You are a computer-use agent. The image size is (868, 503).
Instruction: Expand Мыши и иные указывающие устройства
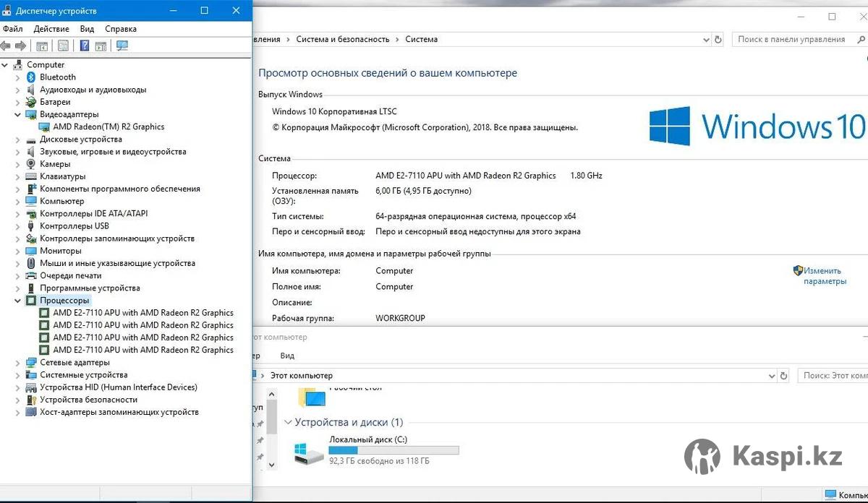[x=18, y=263]
